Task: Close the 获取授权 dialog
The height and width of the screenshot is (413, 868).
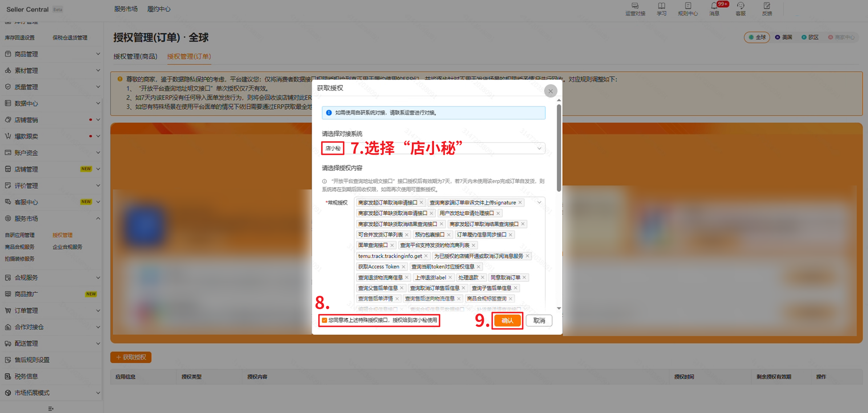Action: [x=550, y=91]
